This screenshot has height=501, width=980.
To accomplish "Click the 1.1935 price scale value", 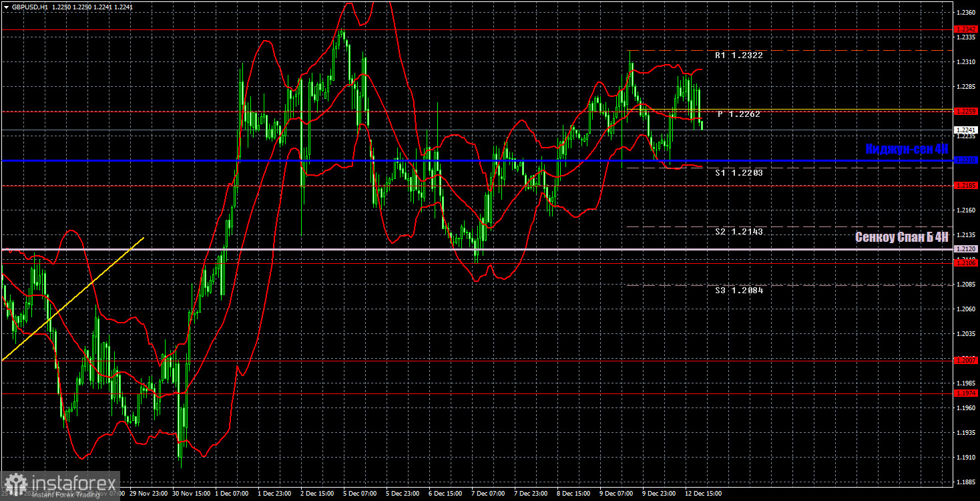I will pyautogui.click(x=966, y=433).
